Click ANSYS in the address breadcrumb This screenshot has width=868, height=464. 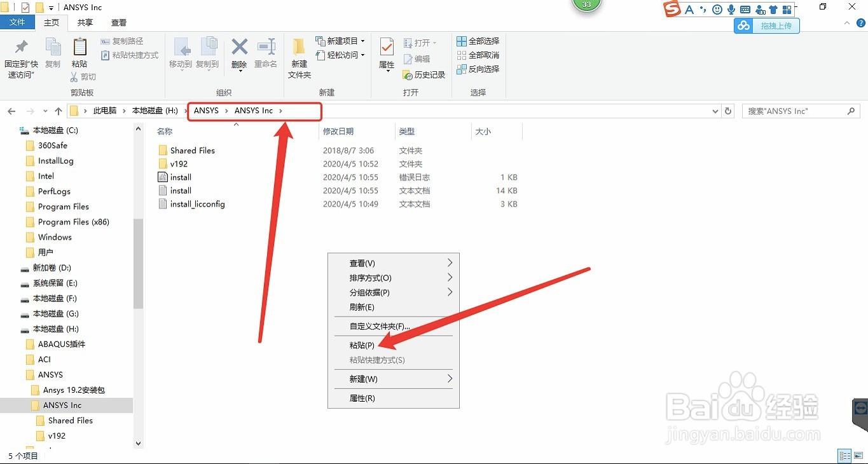click(x=206, y=111)
